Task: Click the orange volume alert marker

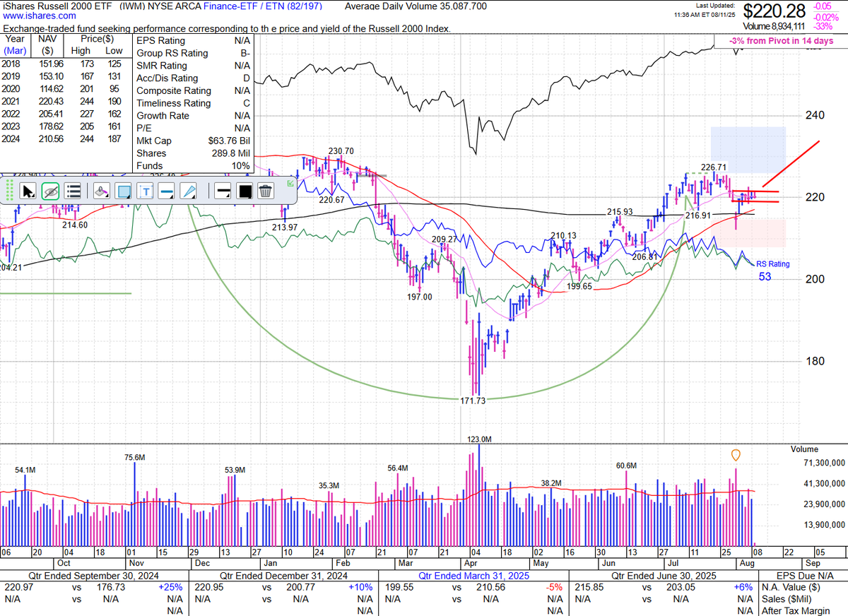Action: pyautogui.click(x=736, y=456)
